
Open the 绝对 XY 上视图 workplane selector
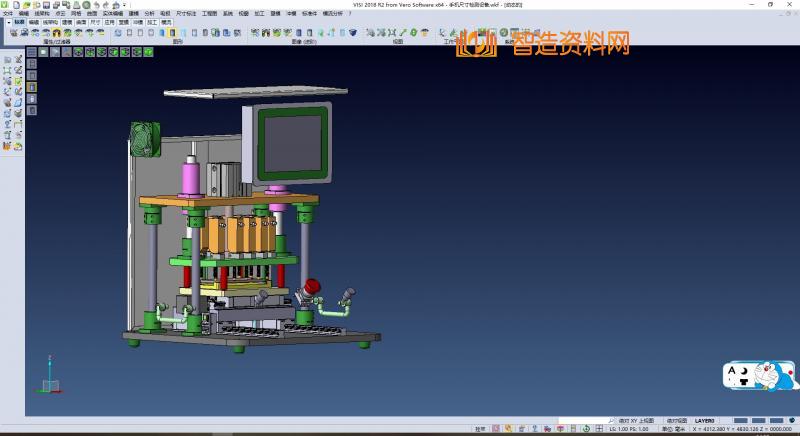click(636, 420)
